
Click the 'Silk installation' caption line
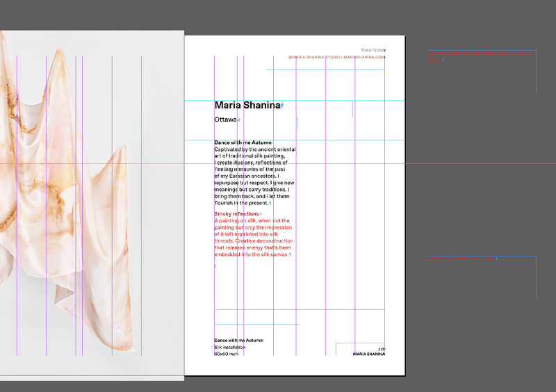point(230,347)
